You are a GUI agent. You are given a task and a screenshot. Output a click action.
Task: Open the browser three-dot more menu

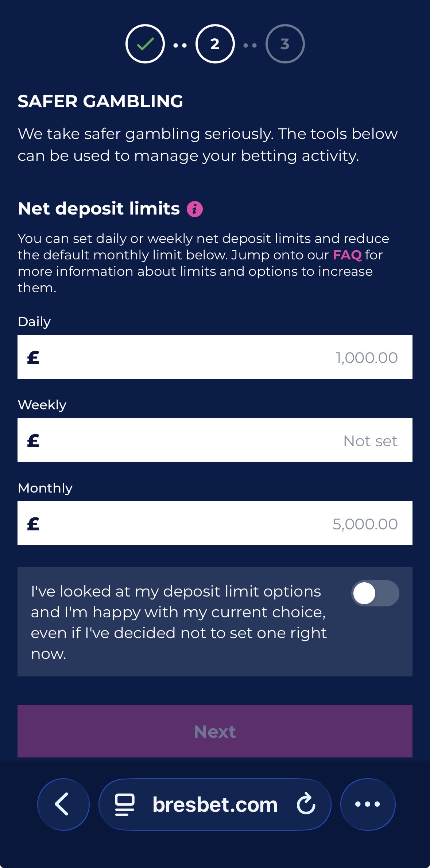click(368, 804)
